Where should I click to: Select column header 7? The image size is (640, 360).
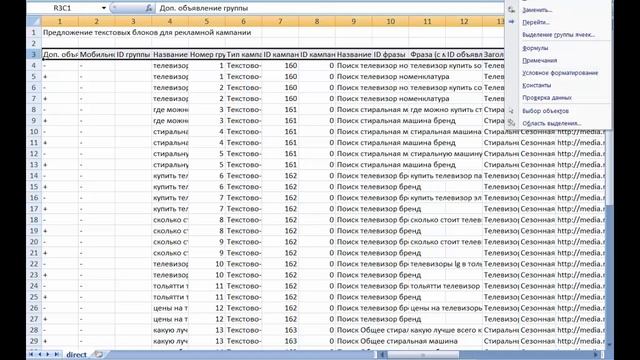[x=280, y=21]
